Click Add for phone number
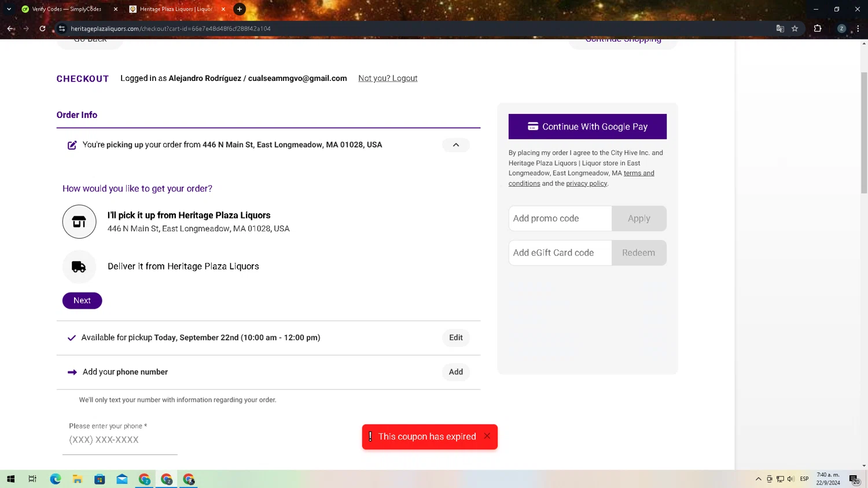The height and width of the screenshot is (488, 868). click(456, 372)
